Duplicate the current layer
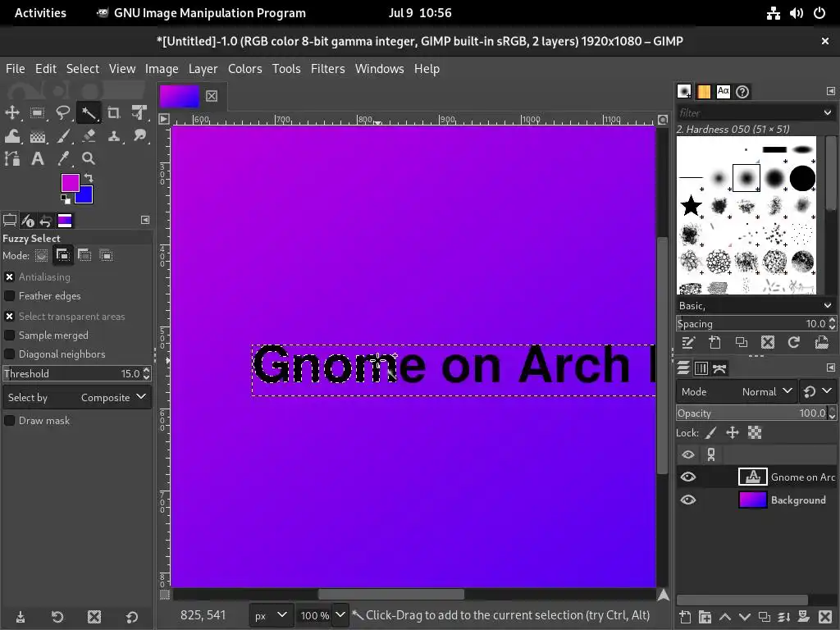840x630 pixels. point(765,617)
